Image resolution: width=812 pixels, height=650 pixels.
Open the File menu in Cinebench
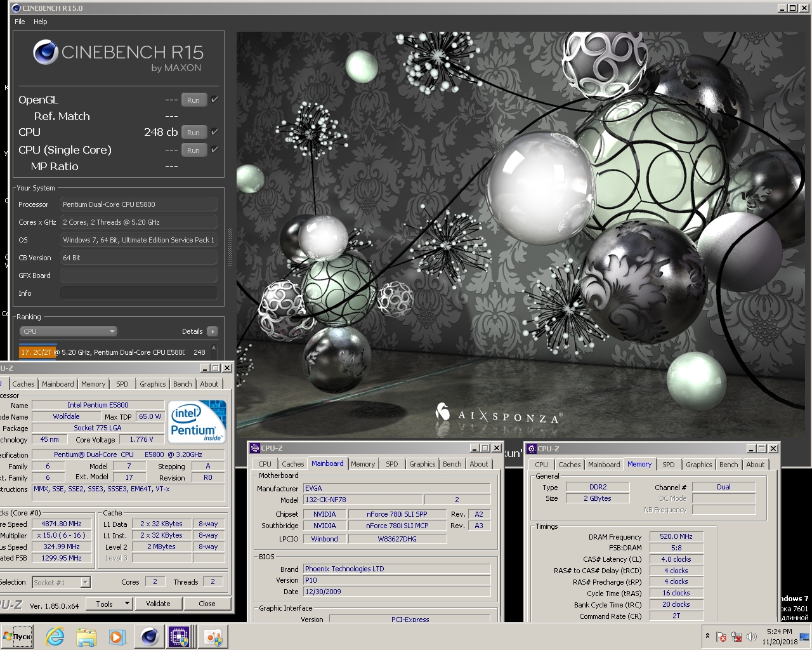20,22
